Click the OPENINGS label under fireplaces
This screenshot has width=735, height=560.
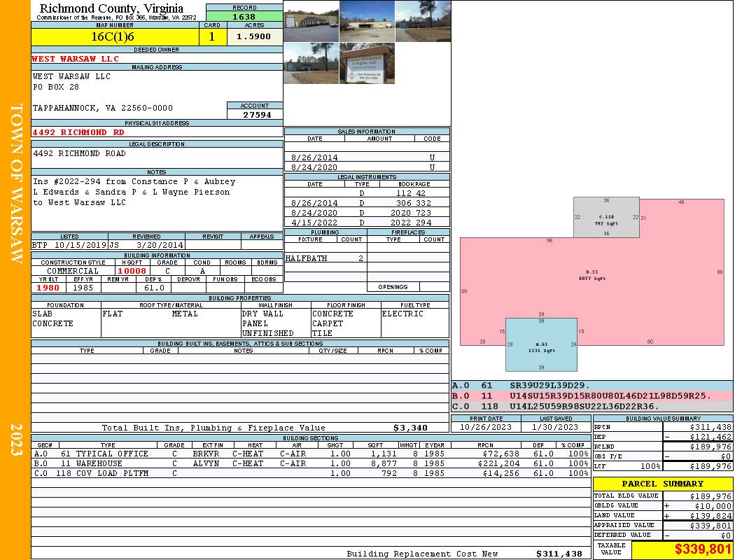(x=393, y=287)
